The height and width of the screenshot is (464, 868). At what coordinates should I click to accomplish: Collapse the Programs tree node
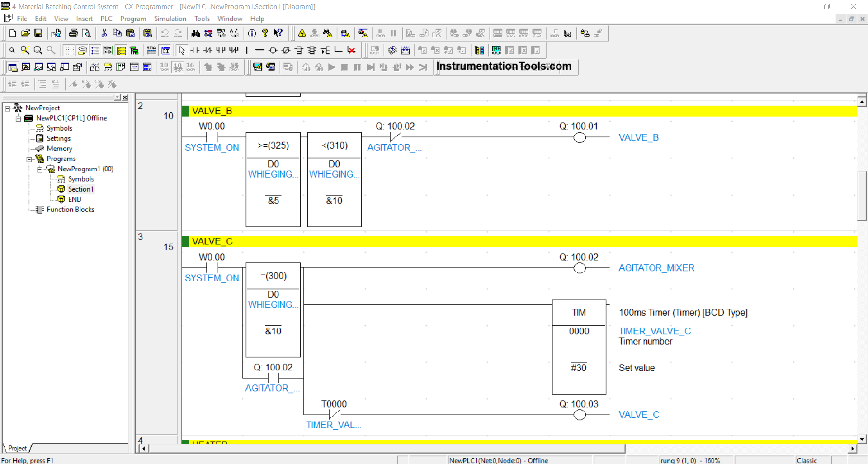[29, 159]
